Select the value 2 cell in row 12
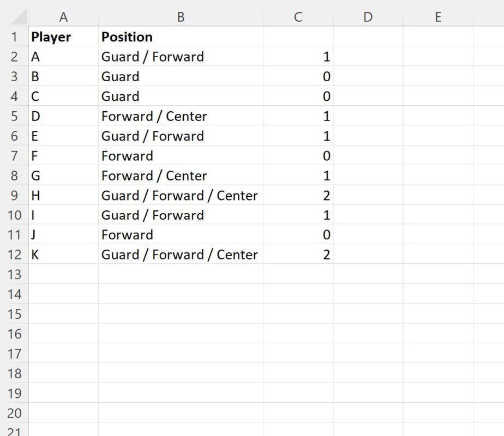504x436 pixels. (298, 255)
